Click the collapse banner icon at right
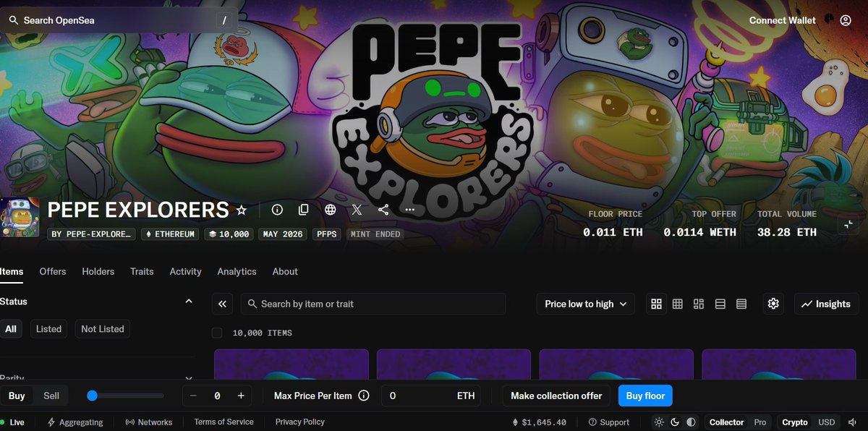This screenshot has height=431, width=868. pyautogui.click(x=848, y=224)
